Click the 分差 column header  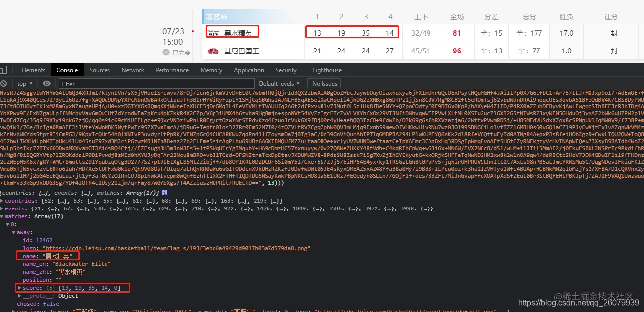pyautogui.click(x=491, y=17)
